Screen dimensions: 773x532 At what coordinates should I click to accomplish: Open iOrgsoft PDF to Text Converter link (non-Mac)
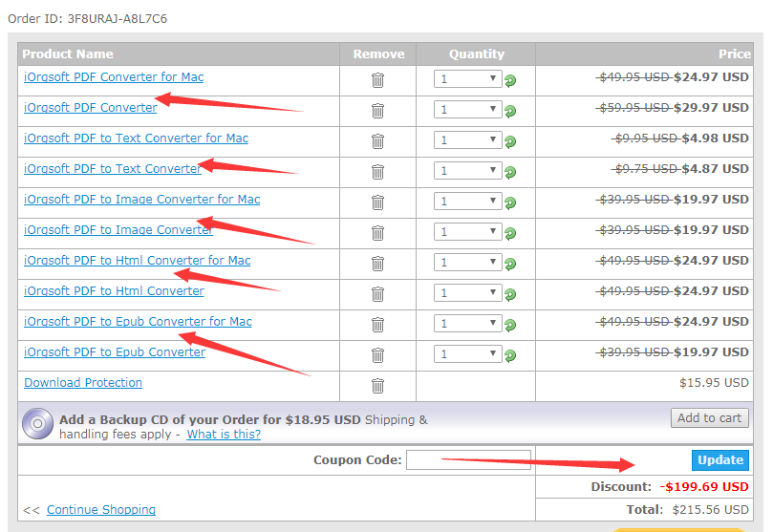pos(113,169)
